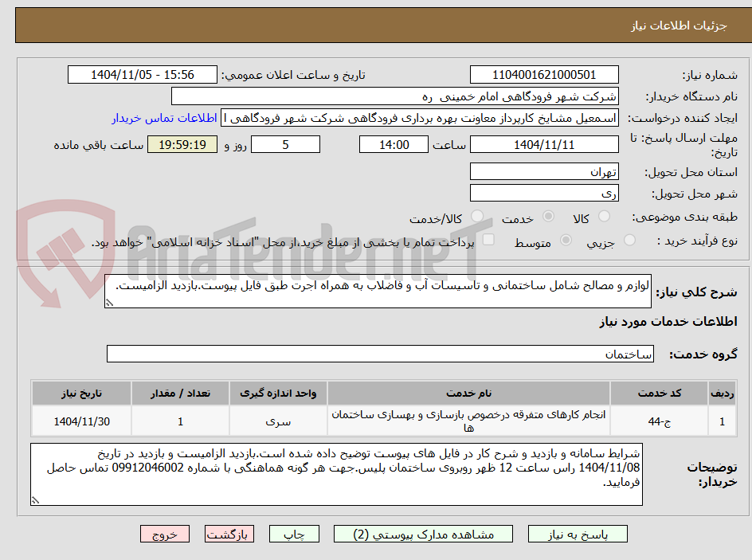The width and height of the screenshot is (752, 560).
Task: Select the خدمت radio button
Action: click(x=548, y=217)
